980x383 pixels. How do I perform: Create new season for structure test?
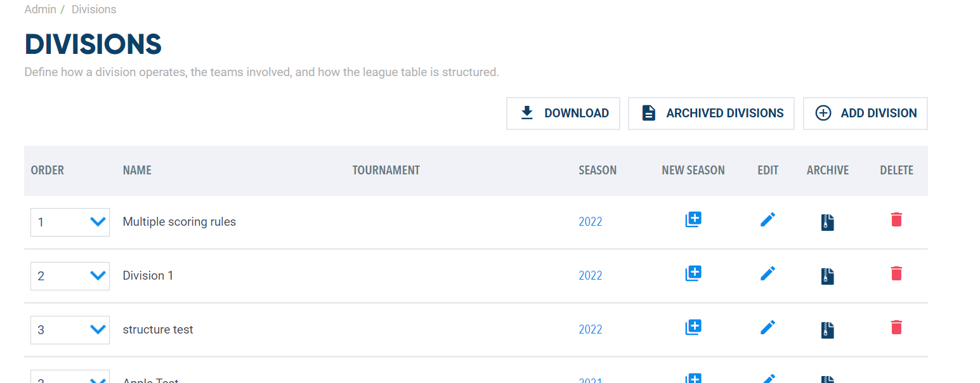pos(693,328)
